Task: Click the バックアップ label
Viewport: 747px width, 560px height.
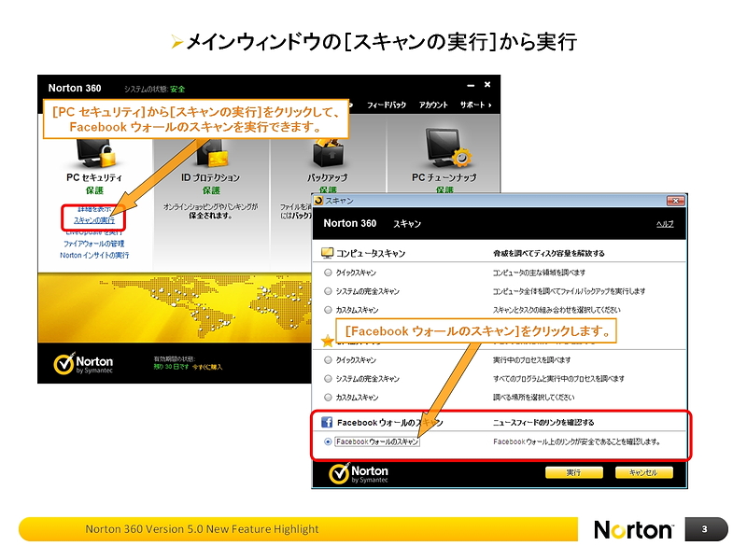Action: click(328, 177)
